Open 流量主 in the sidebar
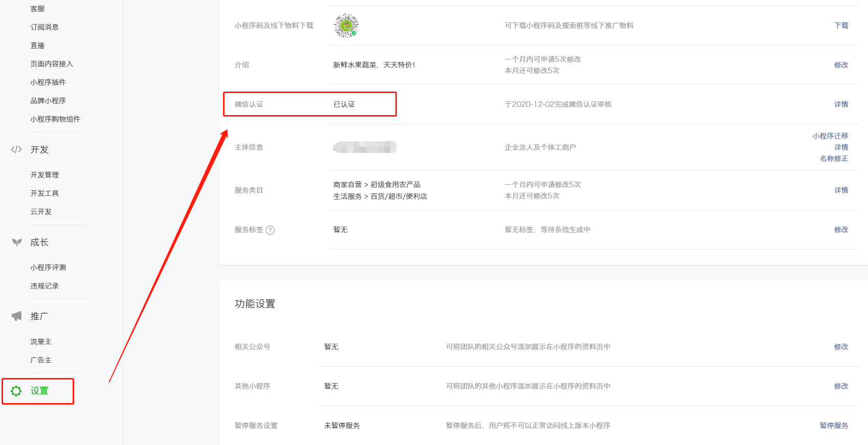This screenshot has width=868, height=445. (41, 342)
